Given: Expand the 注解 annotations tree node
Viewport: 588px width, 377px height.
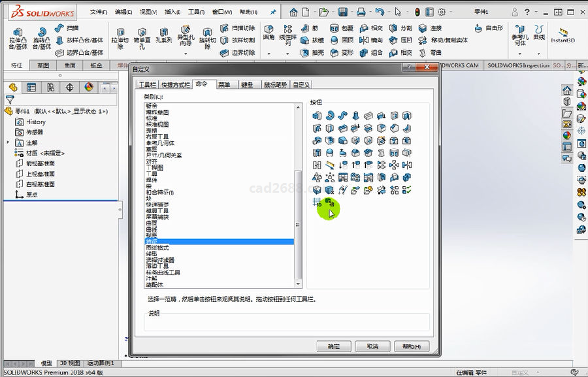Looking at the screenshot, I should click(x=8, y=142).
